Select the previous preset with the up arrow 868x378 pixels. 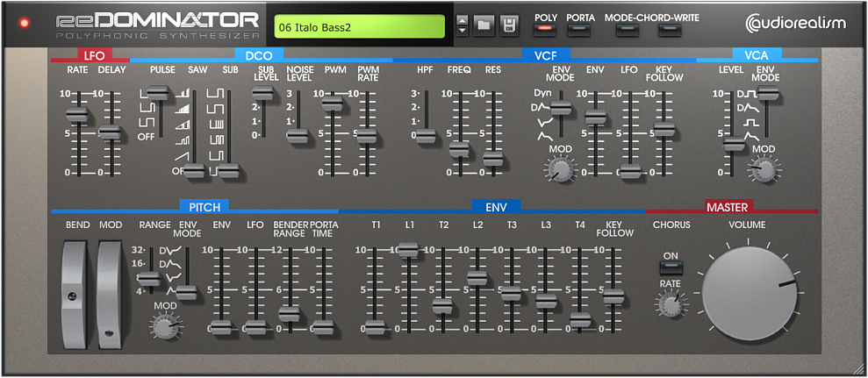tap(463, 20)
